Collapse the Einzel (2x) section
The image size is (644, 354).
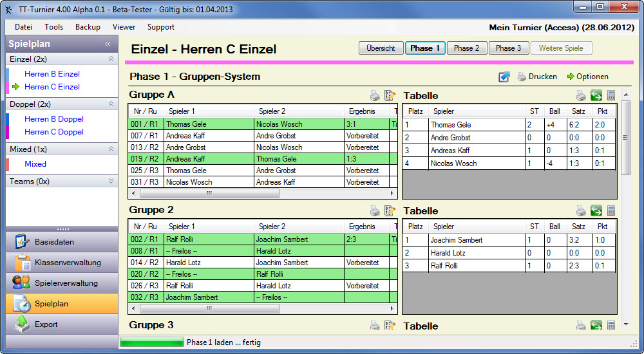tap(111, 59)
